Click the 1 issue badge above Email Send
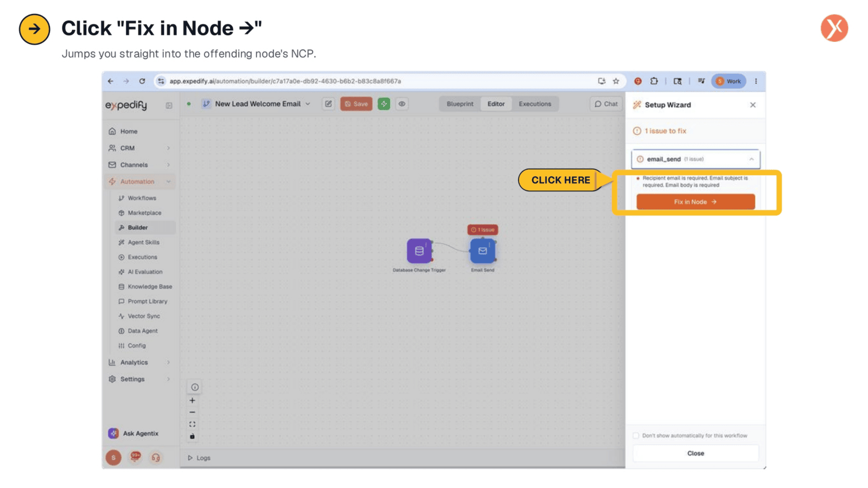 click(x=482, y=230)
